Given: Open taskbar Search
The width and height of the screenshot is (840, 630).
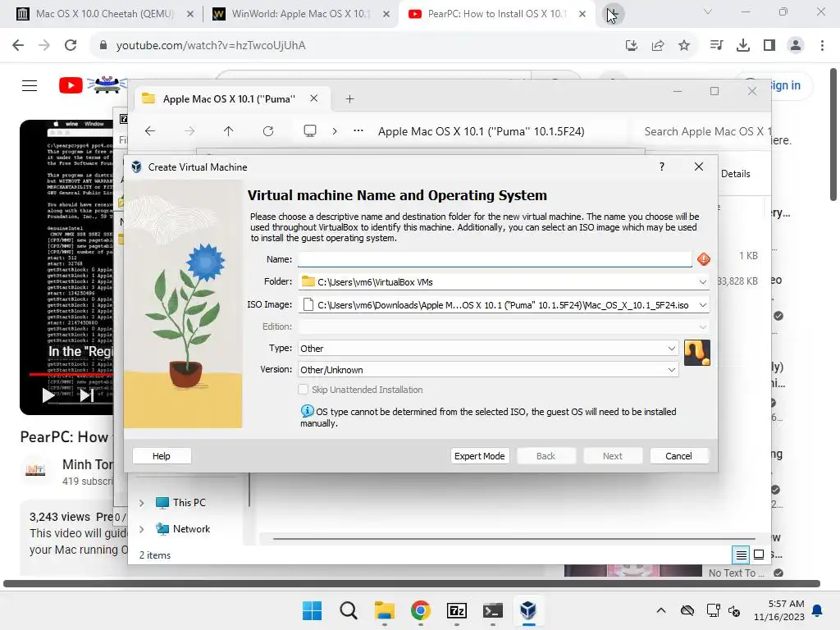Looking at the screenshot, I should pos(348,610).
